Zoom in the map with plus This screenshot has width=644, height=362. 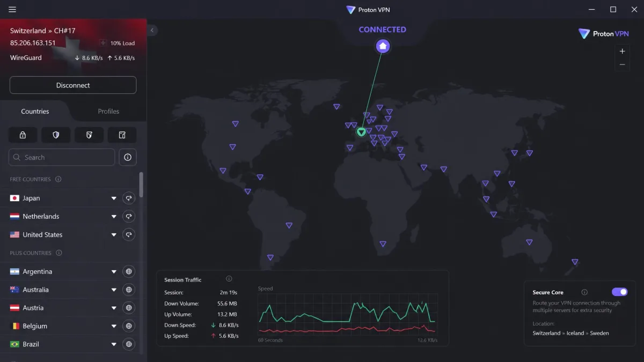coord(622,51)
